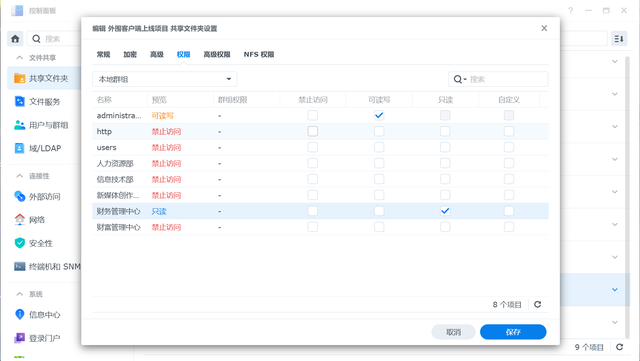The height and width of the screenshot is (361, 640).
Task: Check No Access for http group
Action: [313, 131]
